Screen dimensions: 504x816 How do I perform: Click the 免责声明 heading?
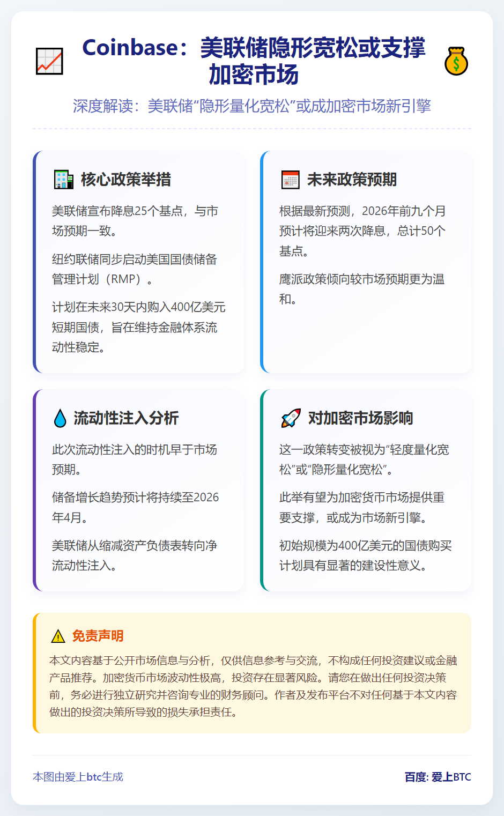[98, 636]
